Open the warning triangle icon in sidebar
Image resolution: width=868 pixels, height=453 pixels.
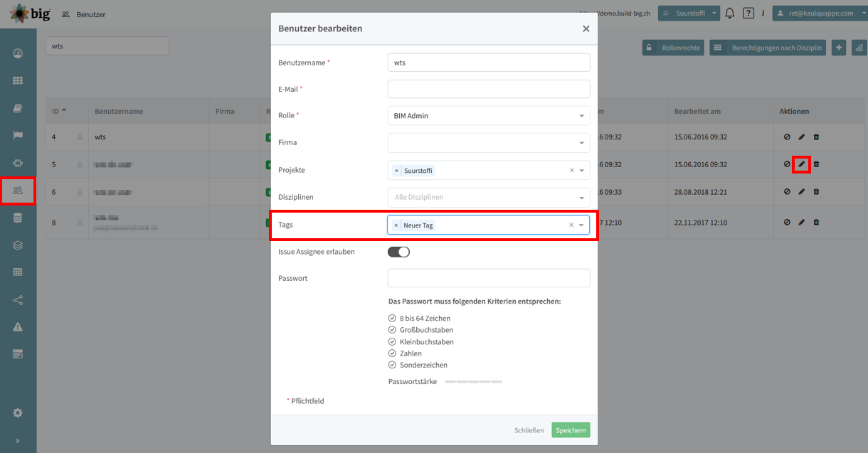click(x=18, y=326)
